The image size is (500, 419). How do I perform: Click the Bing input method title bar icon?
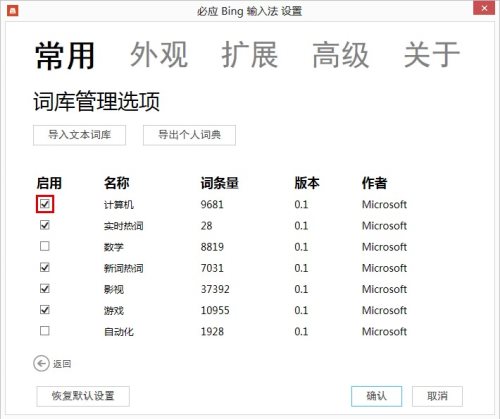tap(13, 11)
